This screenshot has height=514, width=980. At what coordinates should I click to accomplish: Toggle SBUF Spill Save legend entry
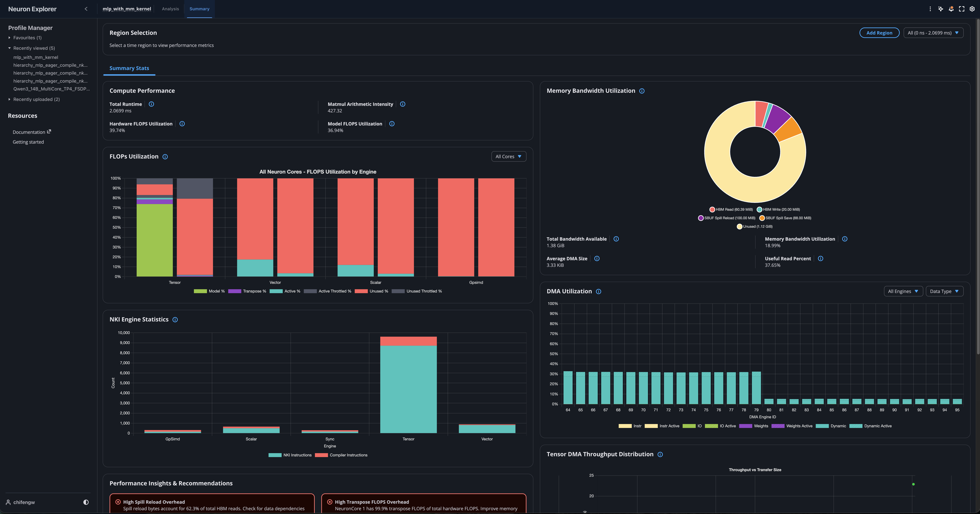tap(785, 218)
